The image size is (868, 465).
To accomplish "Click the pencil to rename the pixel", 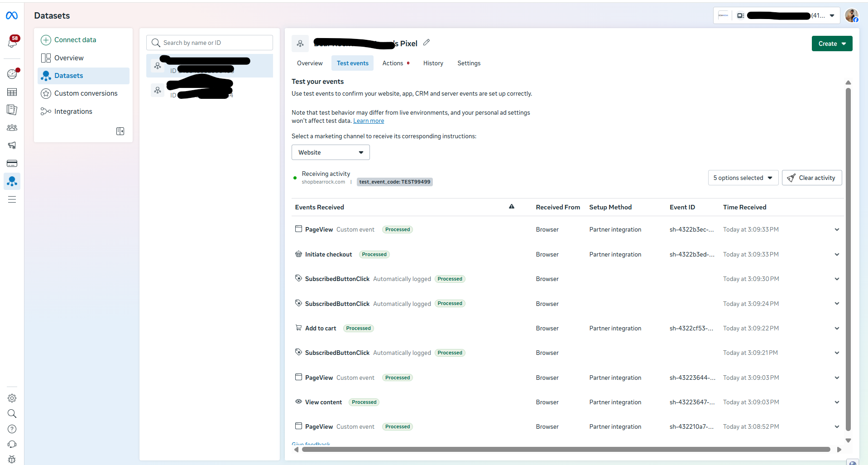I will [427, 43].
